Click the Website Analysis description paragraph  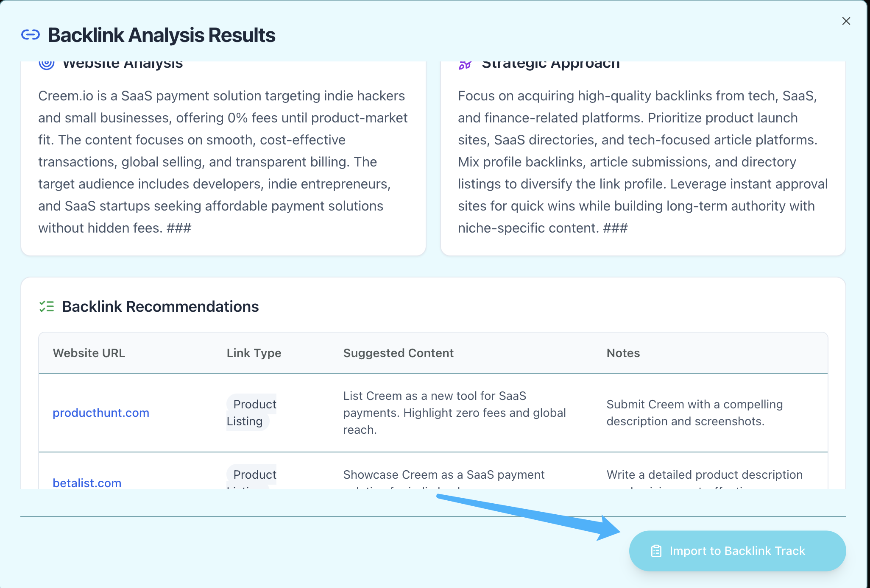223,162
